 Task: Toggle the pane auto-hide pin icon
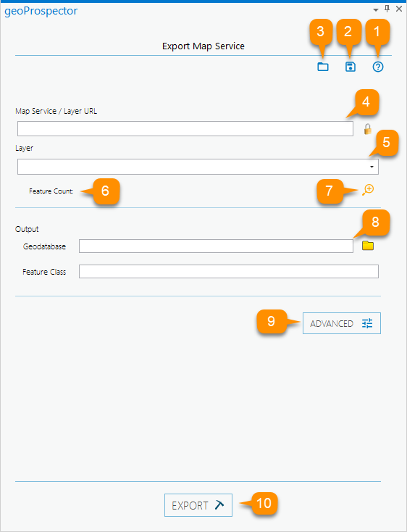(x=387, y=9)
